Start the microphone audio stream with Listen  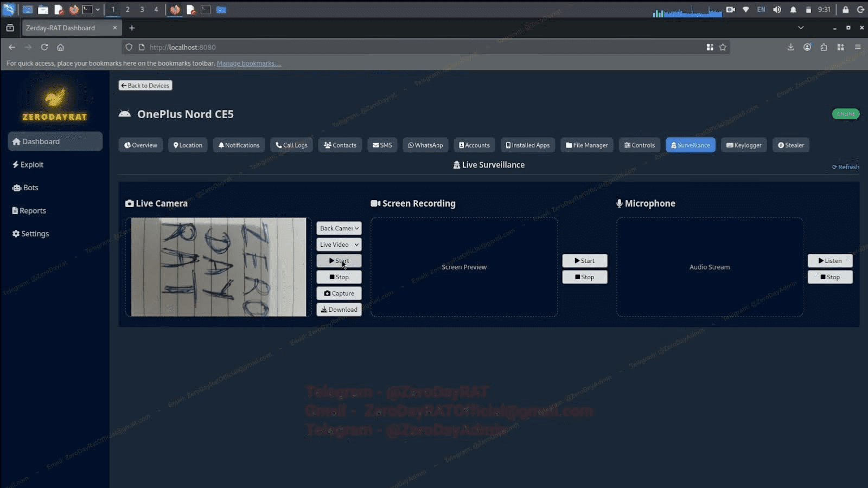click(x=830, y=260)
